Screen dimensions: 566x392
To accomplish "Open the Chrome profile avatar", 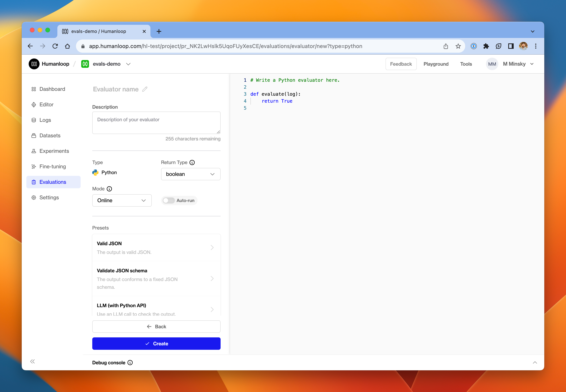I will click(x=523, y=46).
